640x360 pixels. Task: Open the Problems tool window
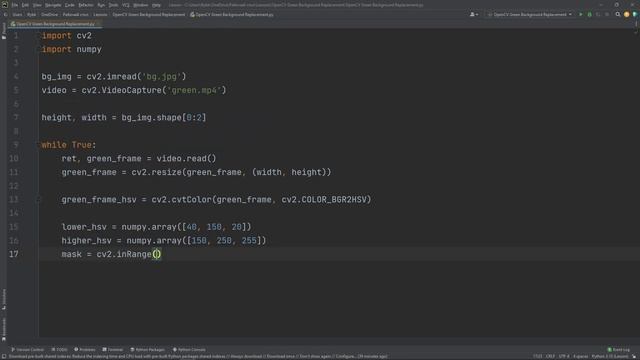point(85,350)
